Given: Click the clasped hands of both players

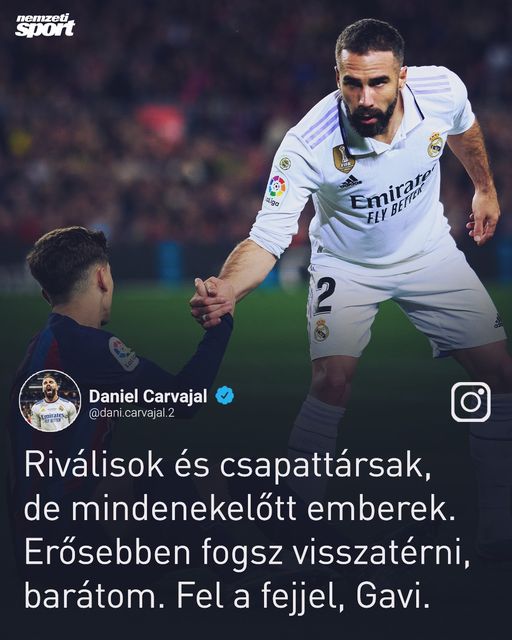Looking at the screenshot, I should (212, 302).
